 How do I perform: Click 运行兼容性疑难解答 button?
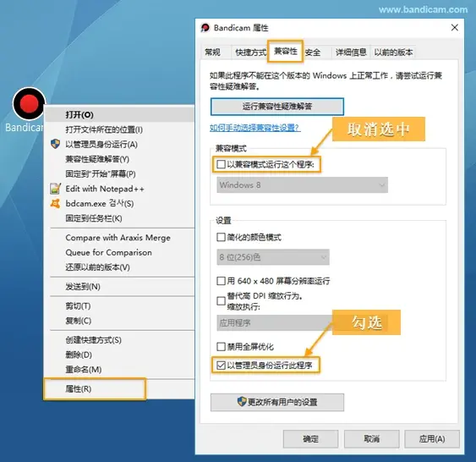coord(277,107)
